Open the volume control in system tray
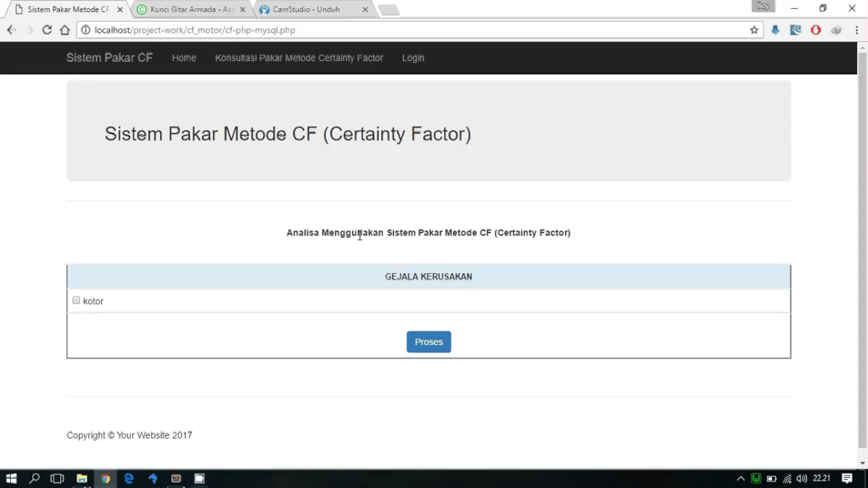 click(802, 478)
